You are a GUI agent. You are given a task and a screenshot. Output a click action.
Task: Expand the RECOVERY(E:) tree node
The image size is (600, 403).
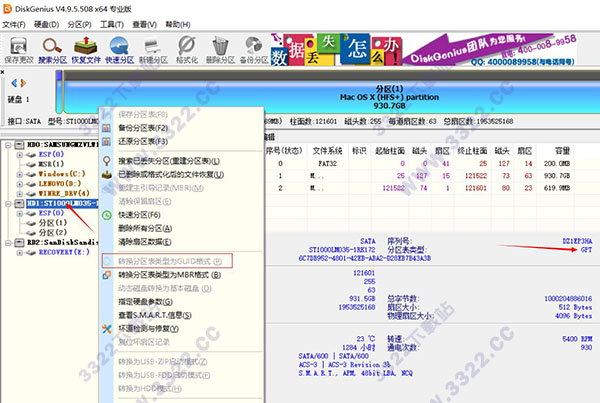coord(20,253)
